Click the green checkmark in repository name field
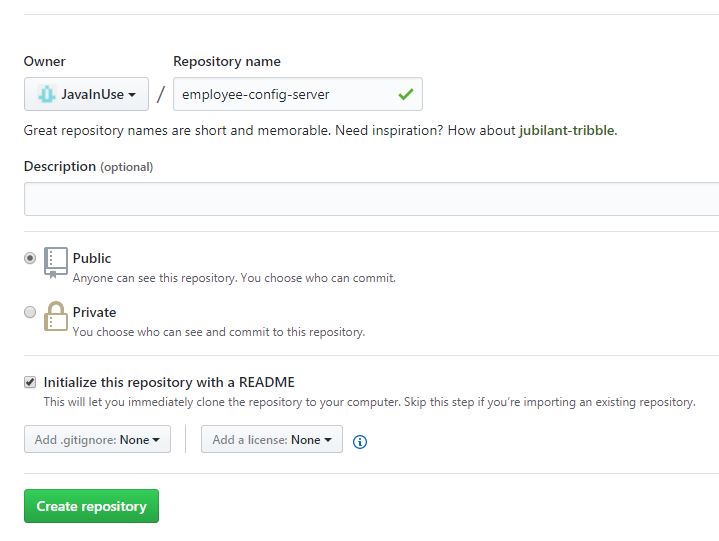Viewport: 719px width, 541px height. (x=406, y=94)
